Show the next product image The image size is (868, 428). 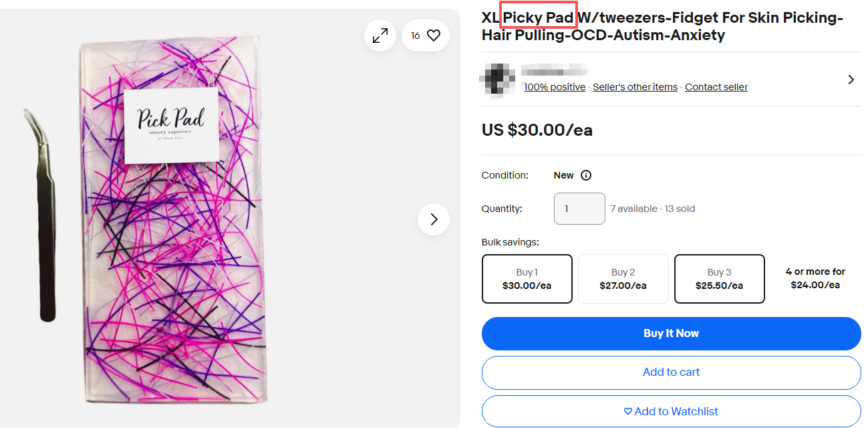pyautogui.click(x=434, y=219)
